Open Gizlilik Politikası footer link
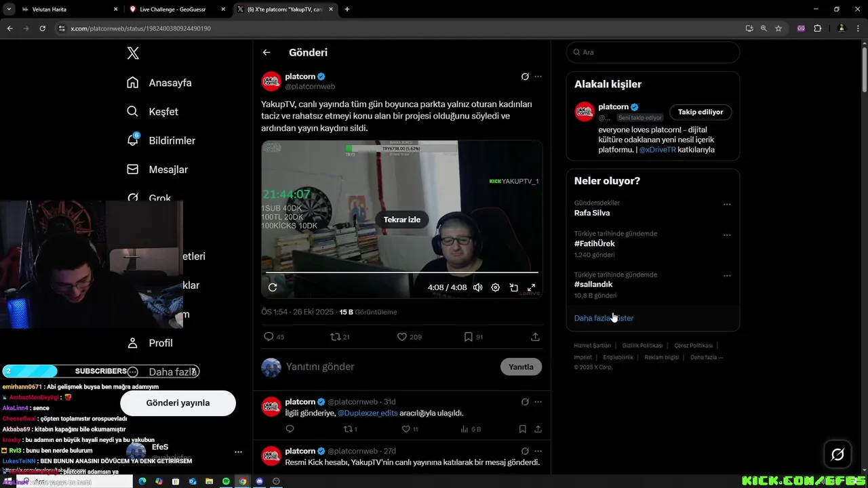The height and width of the screenshot is (488, 868). pyautogui.click(x=642, y=346)
